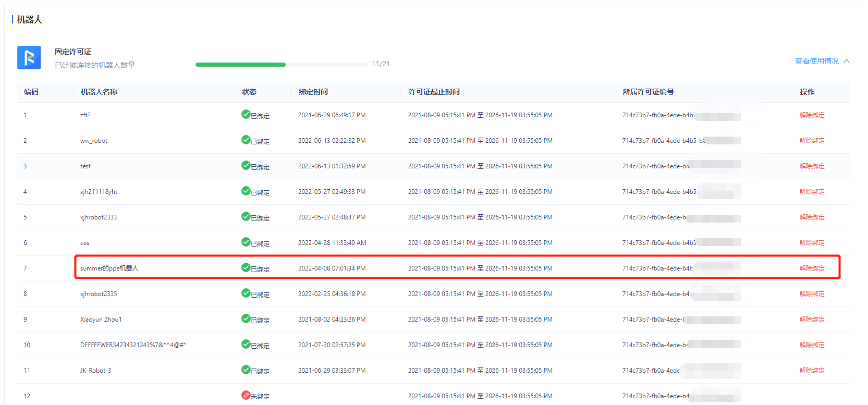Click the bound status icon for JK-Robot-3
Screen dimensions: 868x405
(246, 370)
